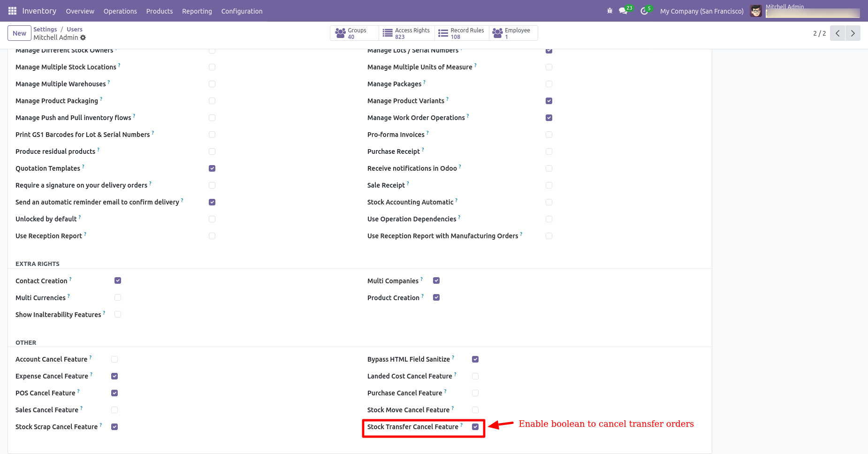Enable Purchase Cancel Feature checkbox
Image resolution: width=868 pixels, height=454 pixels.
click(475, 393)
